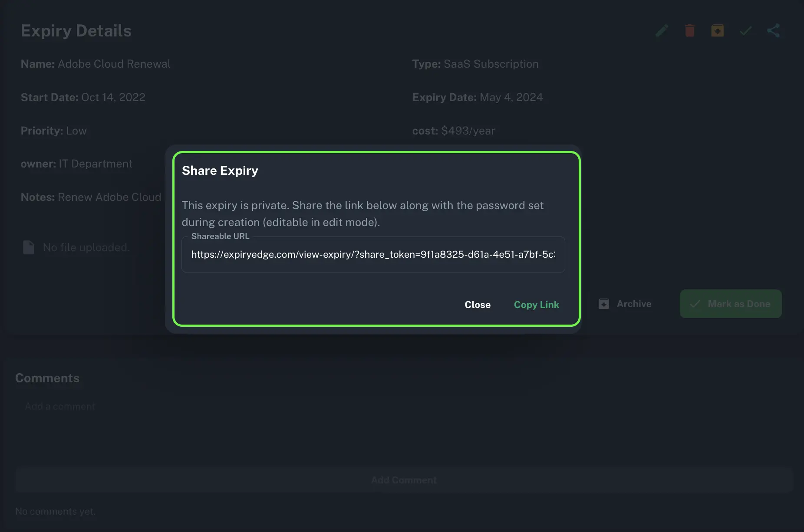The width and height of the screenshot is (804, 532).
Task: Click Priority: Low text
Action: click(54, 131)
